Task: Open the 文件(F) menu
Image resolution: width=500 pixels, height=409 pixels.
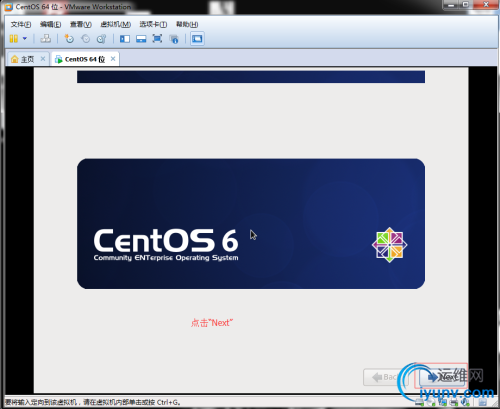Action: pyautogui.click(x=21, y=24)
